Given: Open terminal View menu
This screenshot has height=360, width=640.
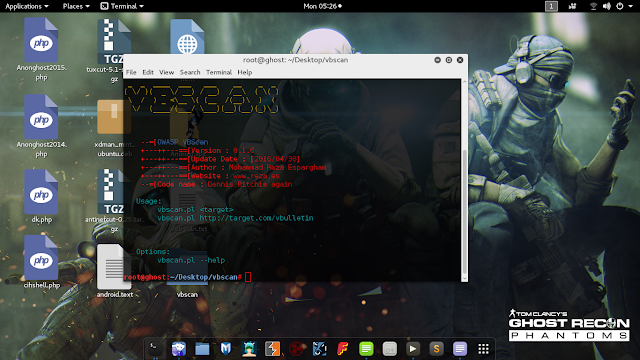Looking at the screenshot, I should pos(166,72).
